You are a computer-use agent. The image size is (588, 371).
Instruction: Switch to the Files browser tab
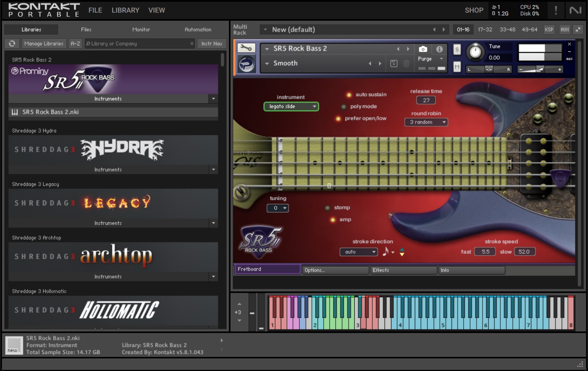click(86, 29)
